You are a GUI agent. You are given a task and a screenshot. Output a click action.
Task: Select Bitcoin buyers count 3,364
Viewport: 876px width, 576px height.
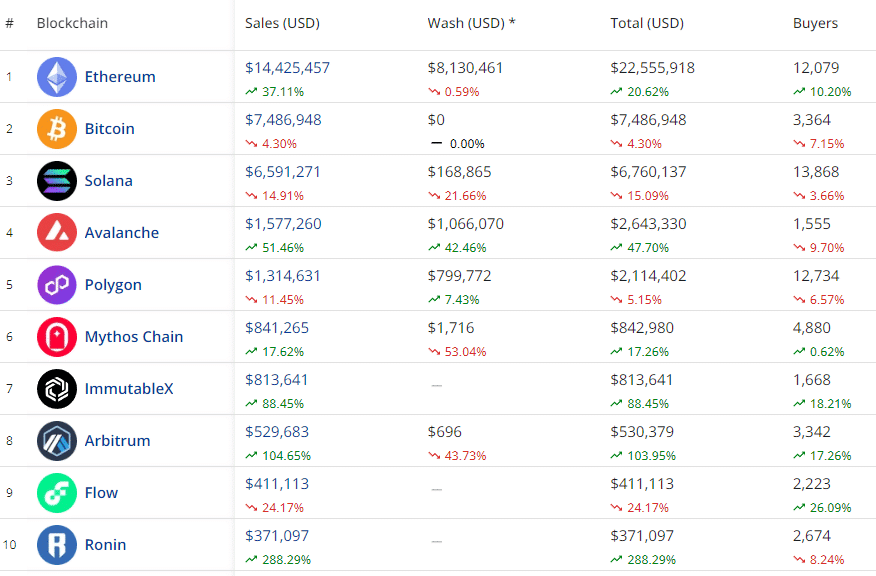(812, 120)
